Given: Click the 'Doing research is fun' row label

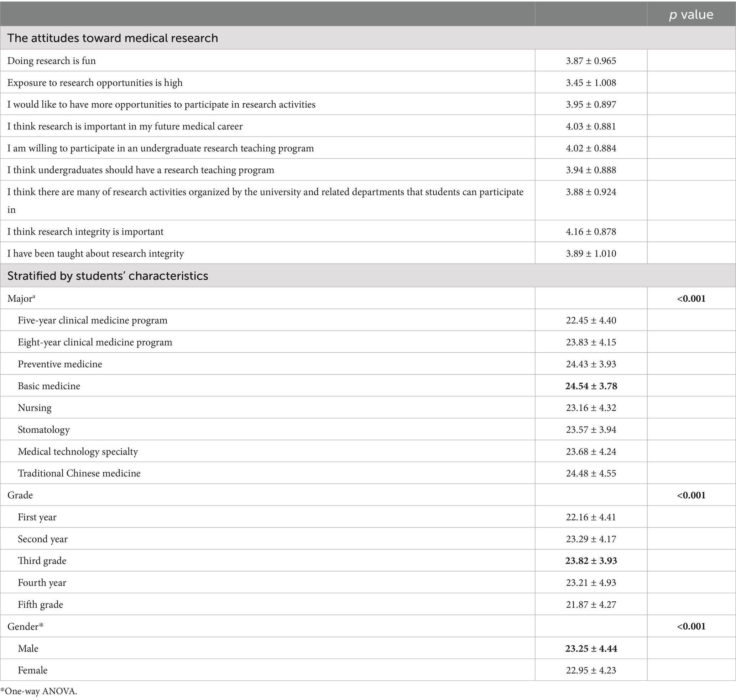Looking at the screenshot, I should (52, 61).
